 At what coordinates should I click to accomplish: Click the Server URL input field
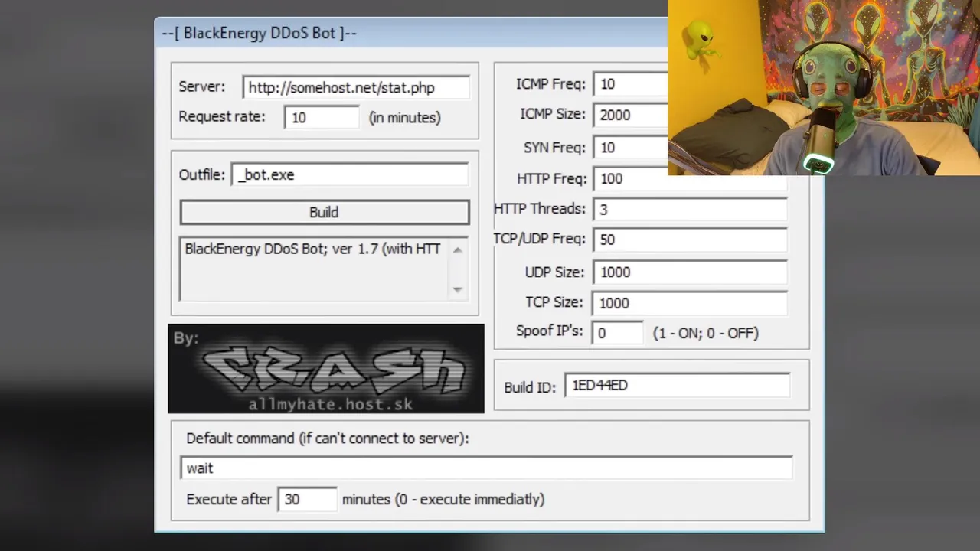pos(356,87)
